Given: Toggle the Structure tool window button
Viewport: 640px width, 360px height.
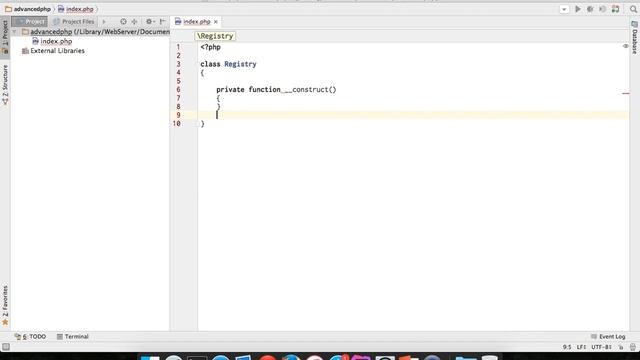Looking at the screenshot, I should pos(5,85).
